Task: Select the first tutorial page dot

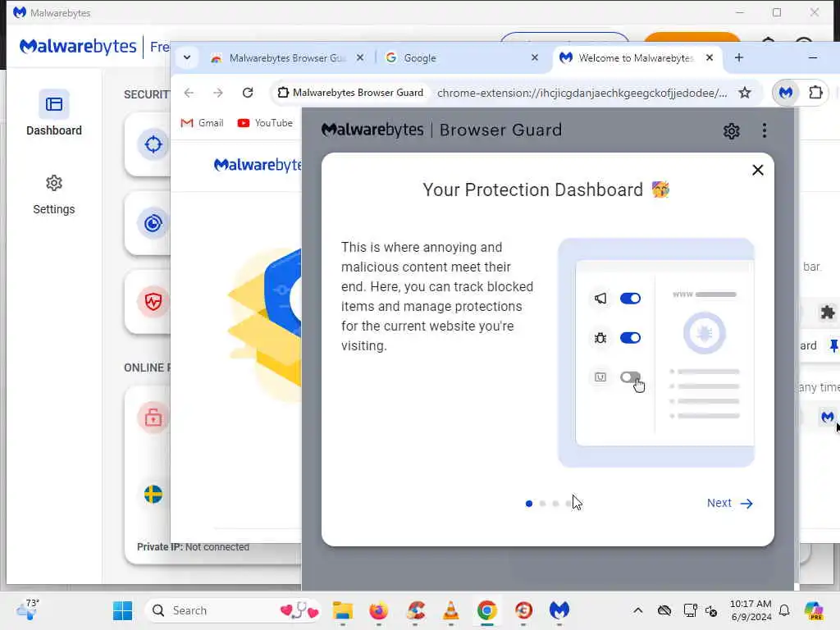Action: coord(529,504)
